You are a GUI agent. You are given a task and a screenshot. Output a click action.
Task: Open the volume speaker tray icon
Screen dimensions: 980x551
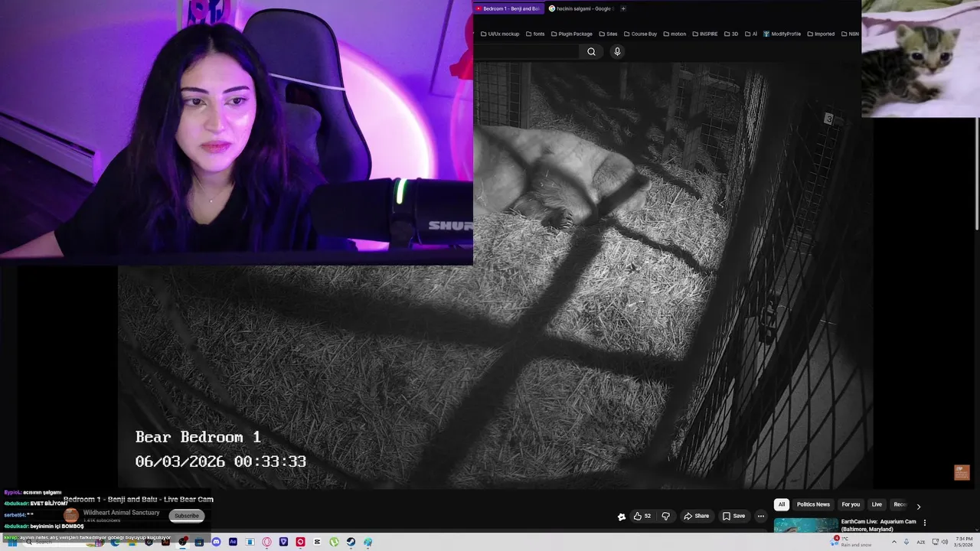pyautogui.click(x=945, y=542)
